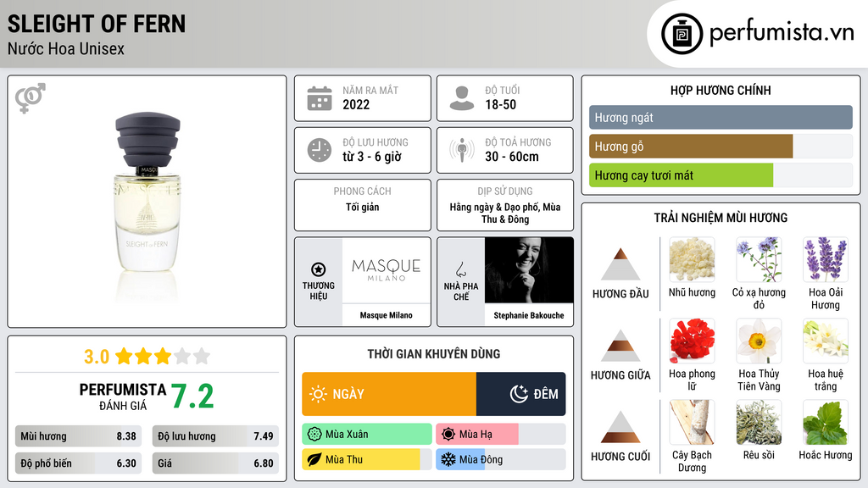
Task: Click the age range 18-50 value
Action: tap(500, 104)
